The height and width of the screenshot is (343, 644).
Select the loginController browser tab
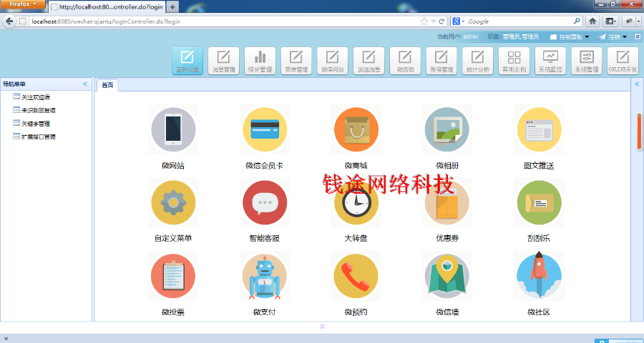tap(107, 6)
